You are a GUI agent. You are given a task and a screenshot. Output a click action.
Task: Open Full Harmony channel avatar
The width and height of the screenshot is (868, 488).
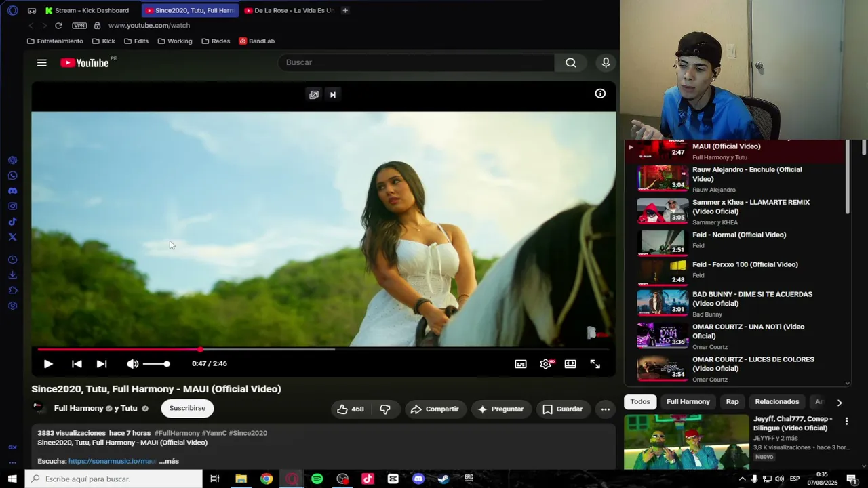[39, 408]
